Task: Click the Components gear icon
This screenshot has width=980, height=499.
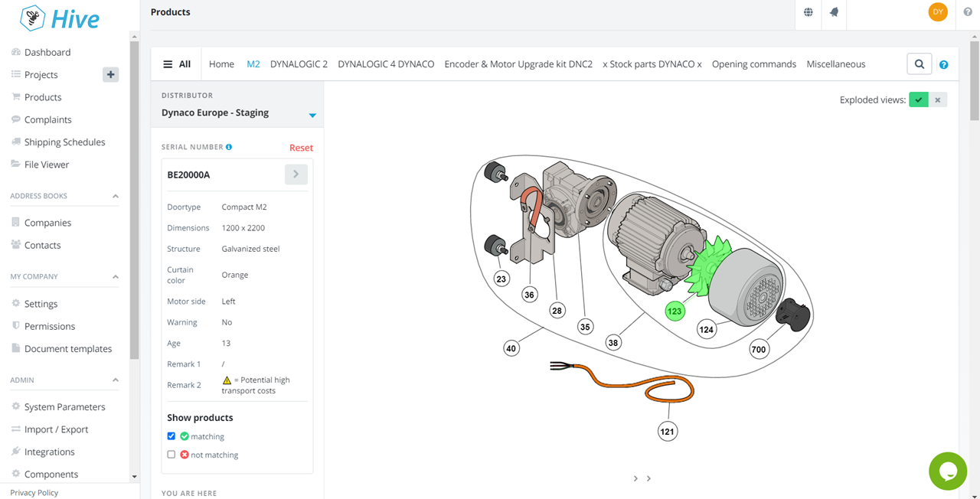Action: pos(16,474)
